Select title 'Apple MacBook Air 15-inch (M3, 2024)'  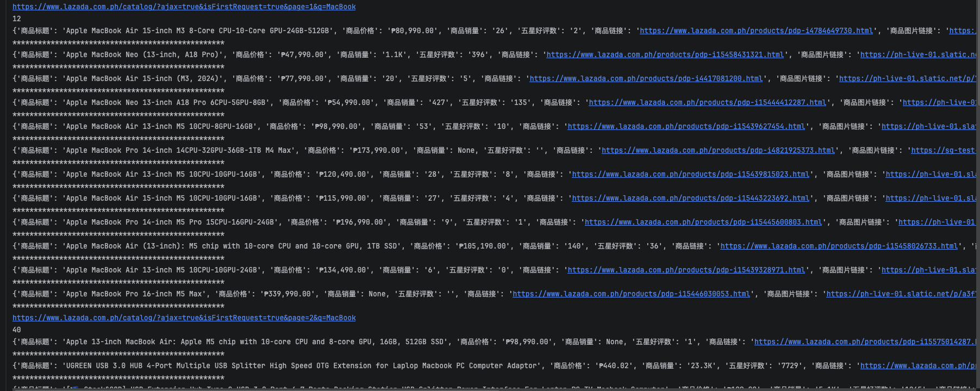(x=142, y=79)
